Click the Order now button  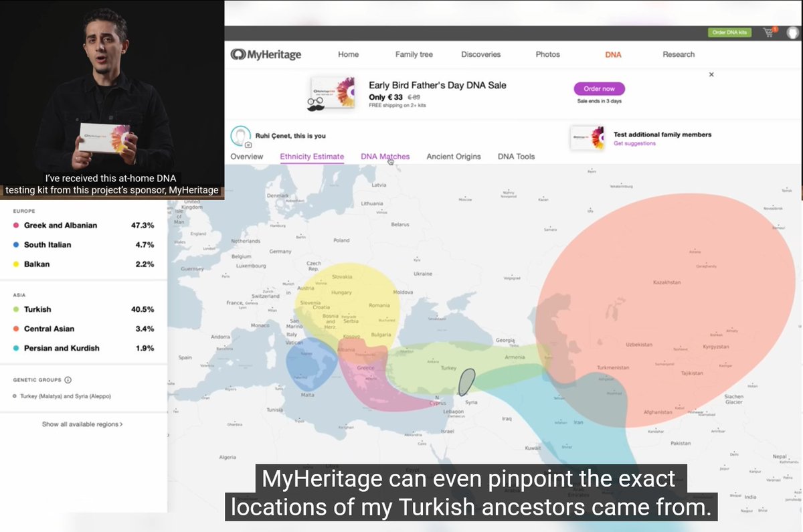pyautogui.click(x=599, y=88)
